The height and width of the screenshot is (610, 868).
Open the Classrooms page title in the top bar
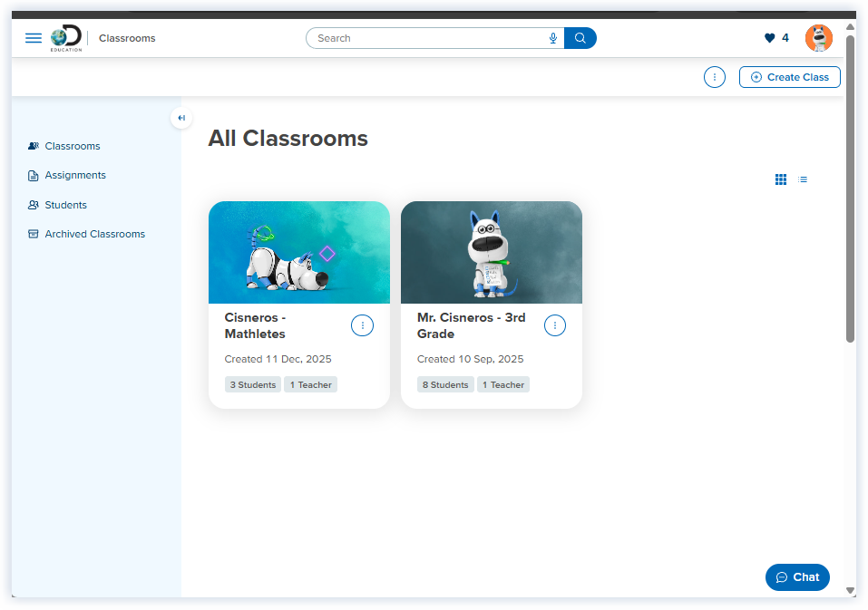(x=127, y=38)
